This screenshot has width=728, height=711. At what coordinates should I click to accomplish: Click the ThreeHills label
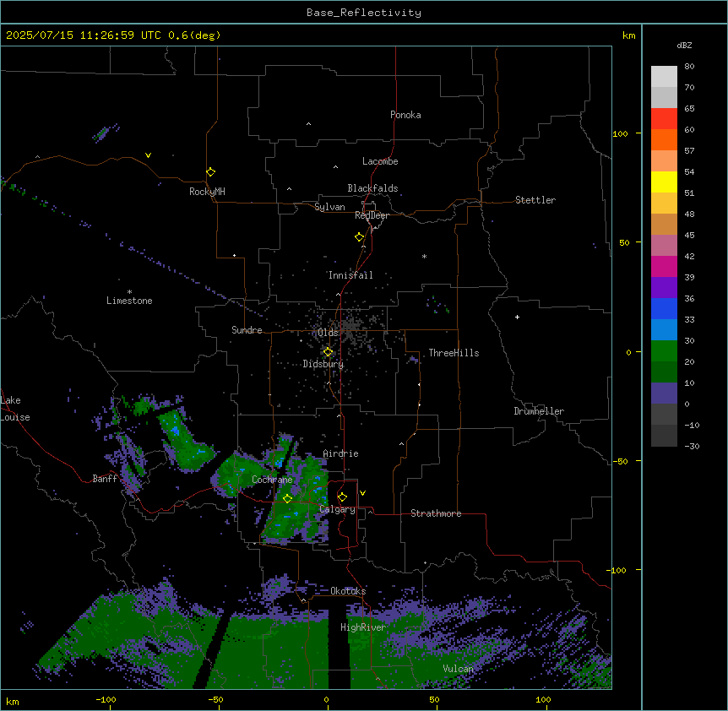coord(454,353)
